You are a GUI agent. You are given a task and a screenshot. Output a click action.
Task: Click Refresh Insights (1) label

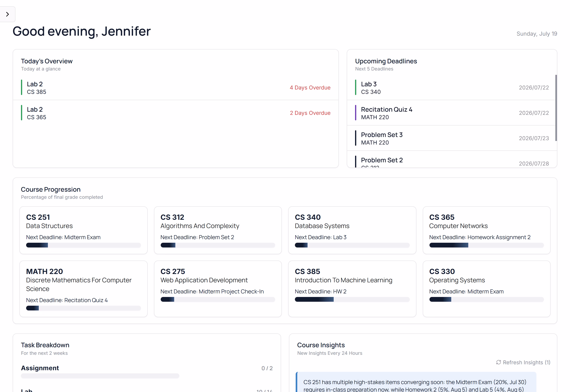click(526, 362)
